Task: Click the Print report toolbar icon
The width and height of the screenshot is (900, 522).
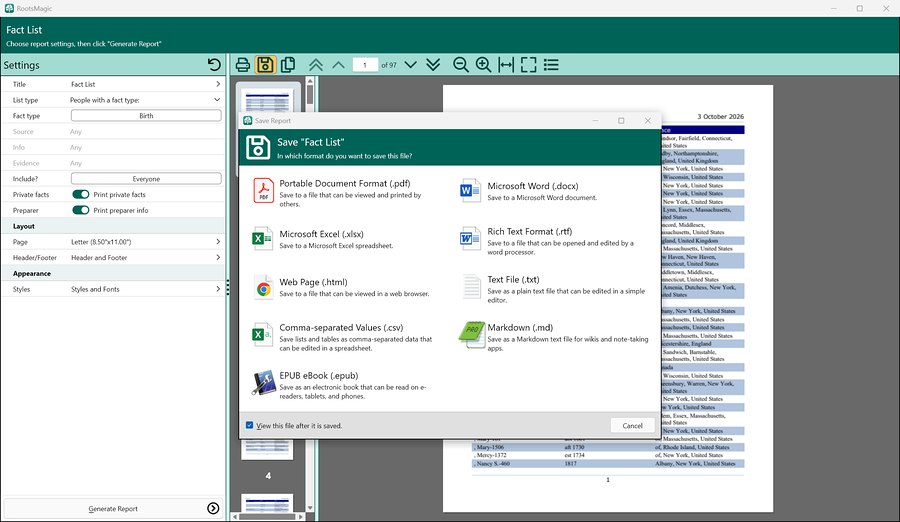Action: click(243, 65)
